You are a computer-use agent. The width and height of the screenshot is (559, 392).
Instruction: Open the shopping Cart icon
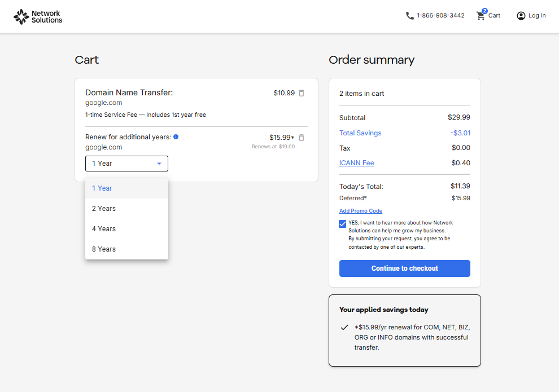click(x=481, y=15)
